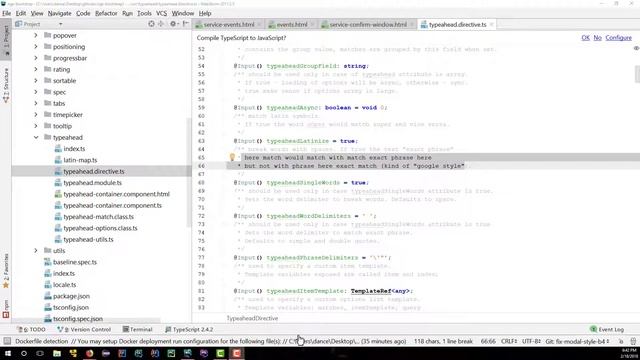Switch to the service-events.html tab

tap(229, 24)
